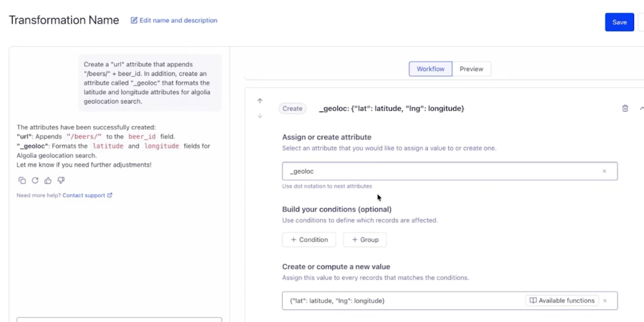Clear the _geoloc attribute field
Image resolution: width=644 pixels, height=322 pixels.
point(604,171)
